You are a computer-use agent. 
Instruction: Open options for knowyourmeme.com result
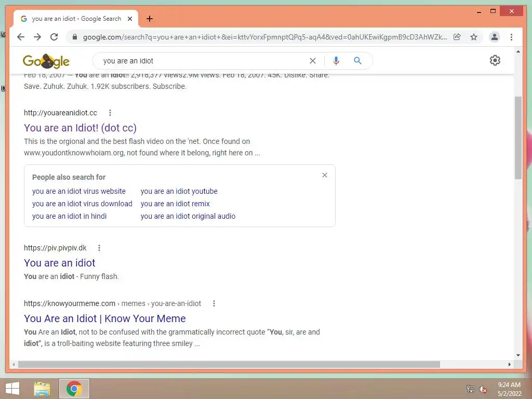tap(214, 303)
